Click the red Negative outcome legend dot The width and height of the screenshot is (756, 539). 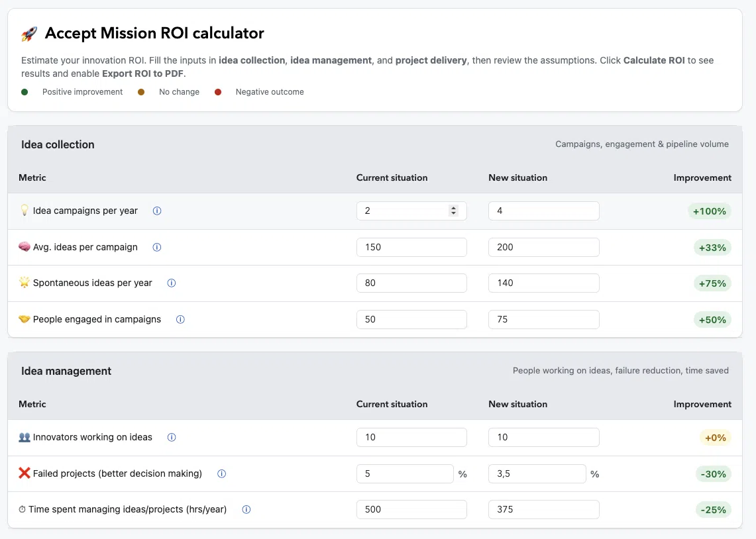click(218, 92)
